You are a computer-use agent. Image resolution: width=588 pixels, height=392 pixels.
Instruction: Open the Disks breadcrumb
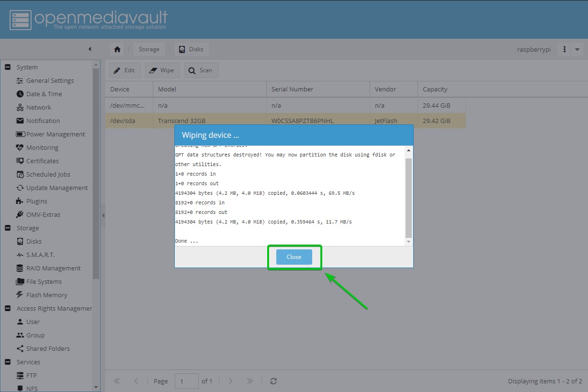[x=192, y=49]
